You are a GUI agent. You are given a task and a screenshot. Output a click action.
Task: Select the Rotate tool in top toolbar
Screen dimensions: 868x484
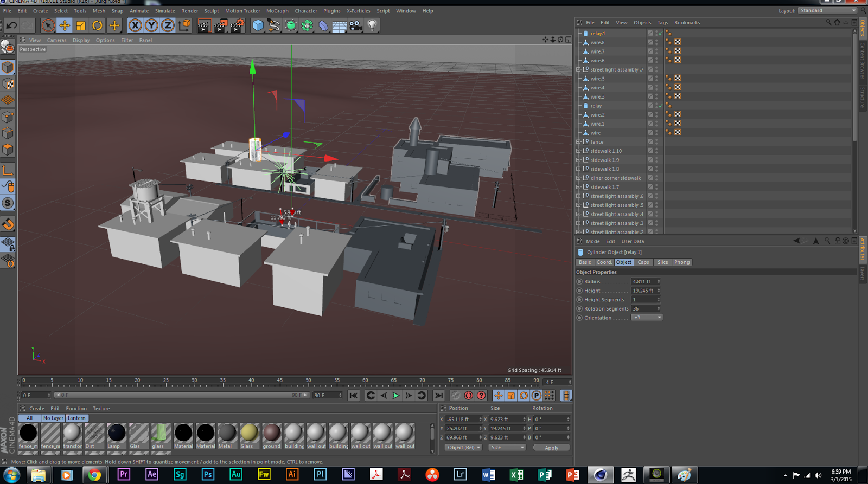click(97, 25)
